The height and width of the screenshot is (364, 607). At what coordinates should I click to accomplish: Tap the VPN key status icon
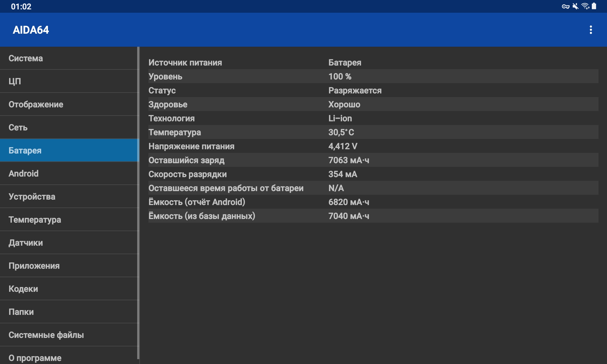click(565, 6)
